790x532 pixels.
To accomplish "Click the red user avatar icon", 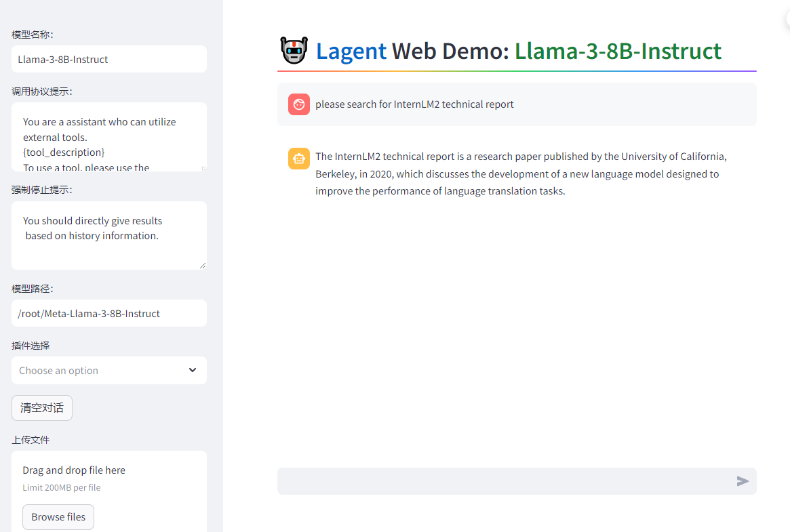I will click(x=299, y=104).
